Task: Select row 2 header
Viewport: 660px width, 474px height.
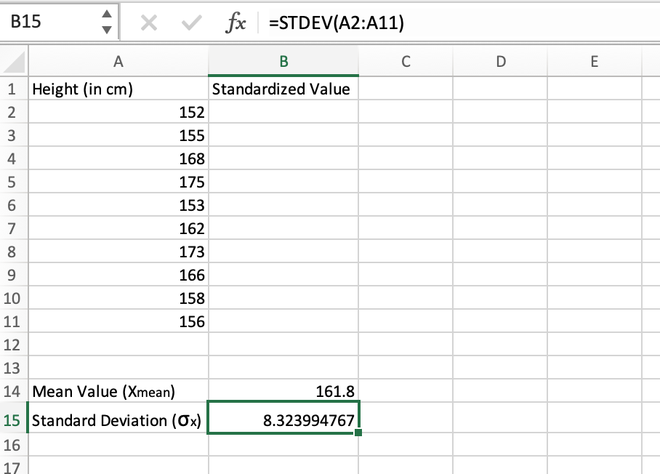Action: pos(12,112)
